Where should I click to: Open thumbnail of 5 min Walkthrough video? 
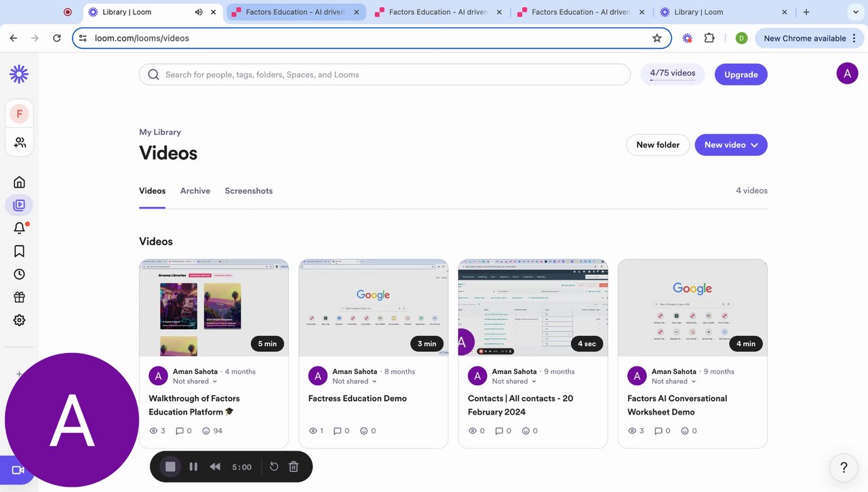click(214, 307)
